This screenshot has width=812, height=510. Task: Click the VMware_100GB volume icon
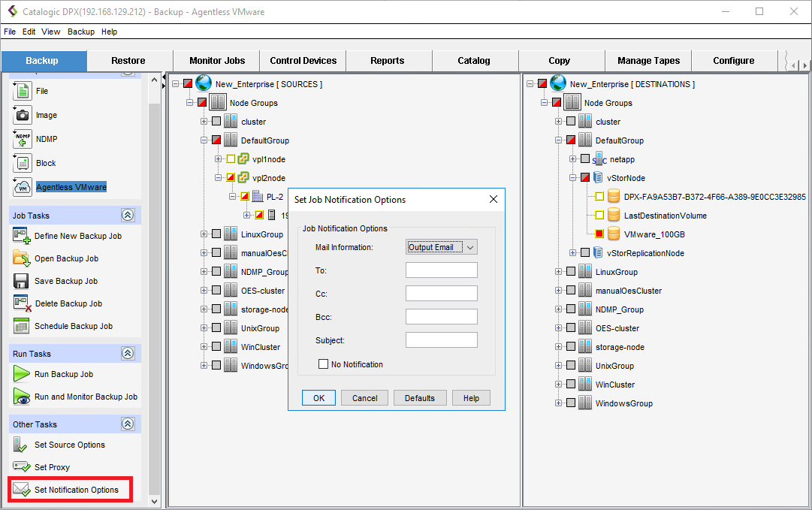[614, 234]
